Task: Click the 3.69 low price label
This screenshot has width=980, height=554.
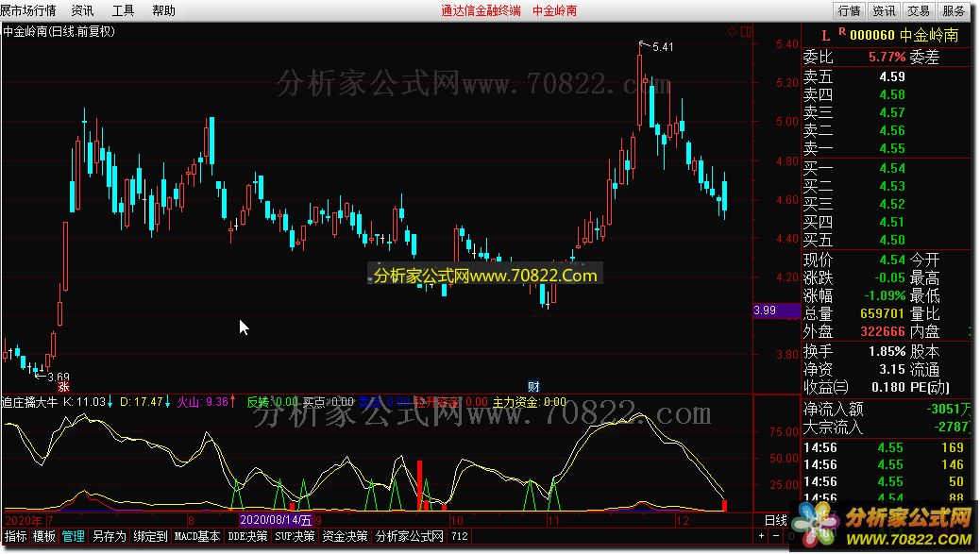Action: click(x=59, y=377)
